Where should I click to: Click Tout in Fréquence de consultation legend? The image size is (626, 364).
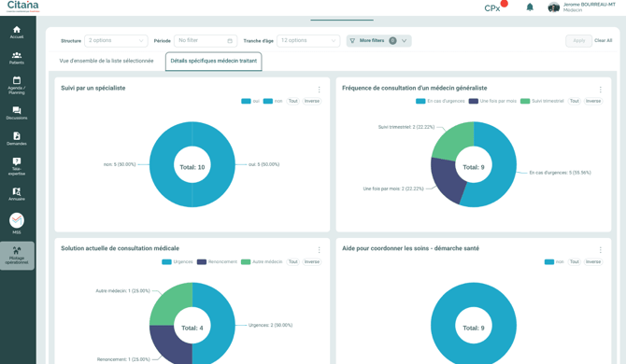(x=574, y=101)
